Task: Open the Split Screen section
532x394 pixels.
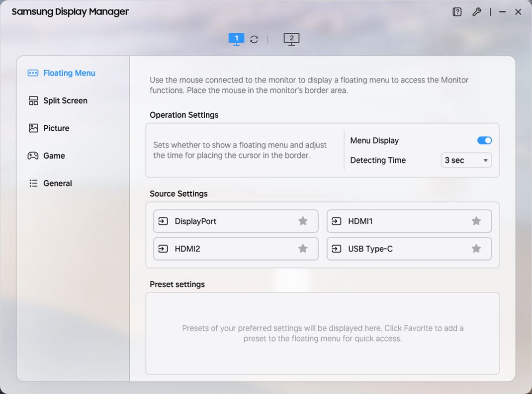Action: [58, 101]
